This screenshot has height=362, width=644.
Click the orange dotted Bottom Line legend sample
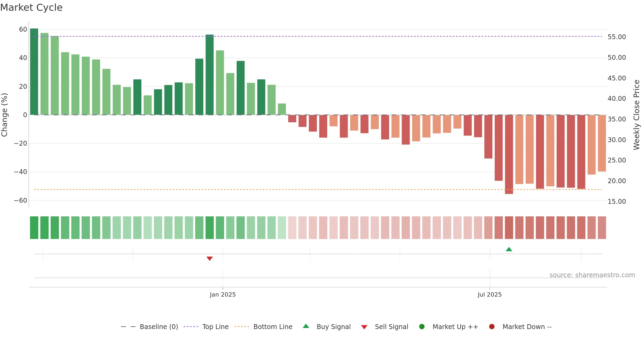coord(242,327)
